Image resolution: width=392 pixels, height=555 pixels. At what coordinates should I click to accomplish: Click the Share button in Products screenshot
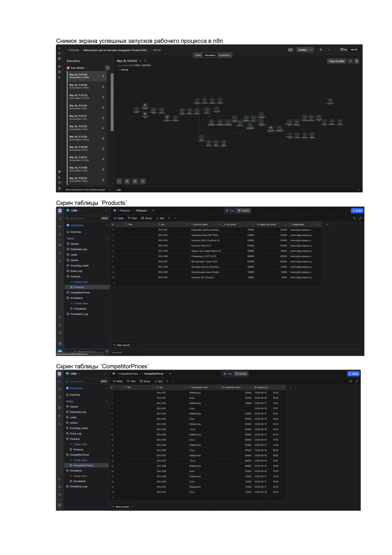point(357,211)
